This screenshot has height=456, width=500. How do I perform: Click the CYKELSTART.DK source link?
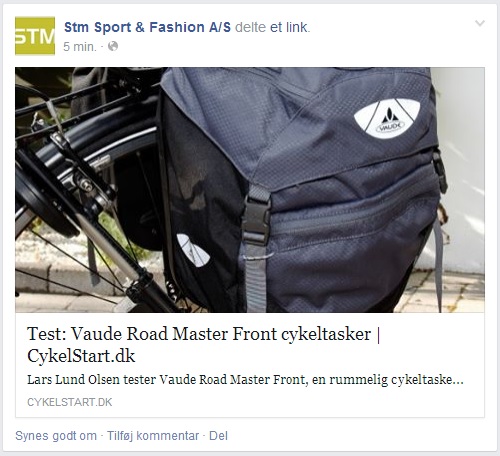(70, 402)
